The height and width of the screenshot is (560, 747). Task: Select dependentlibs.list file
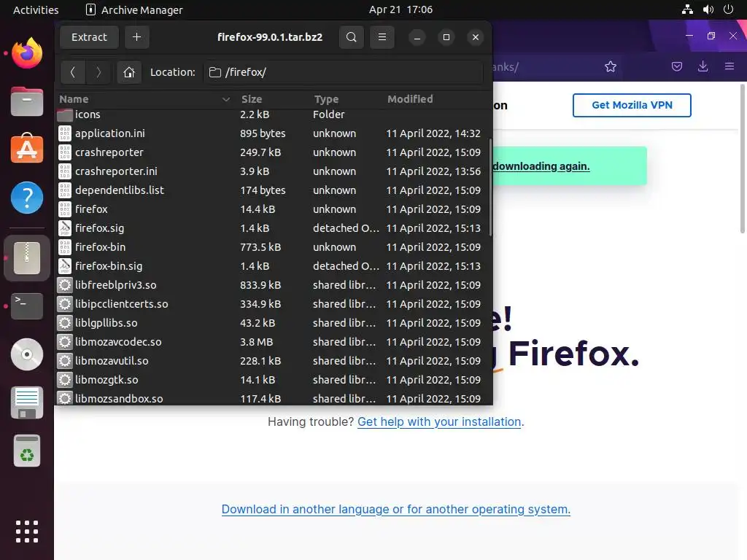pyautogui.click(x=272, y=190)
